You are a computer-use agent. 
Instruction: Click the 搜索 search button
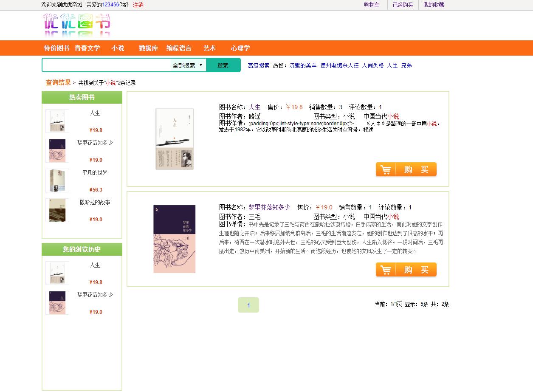pyautogui.click(x=224, y=65)
